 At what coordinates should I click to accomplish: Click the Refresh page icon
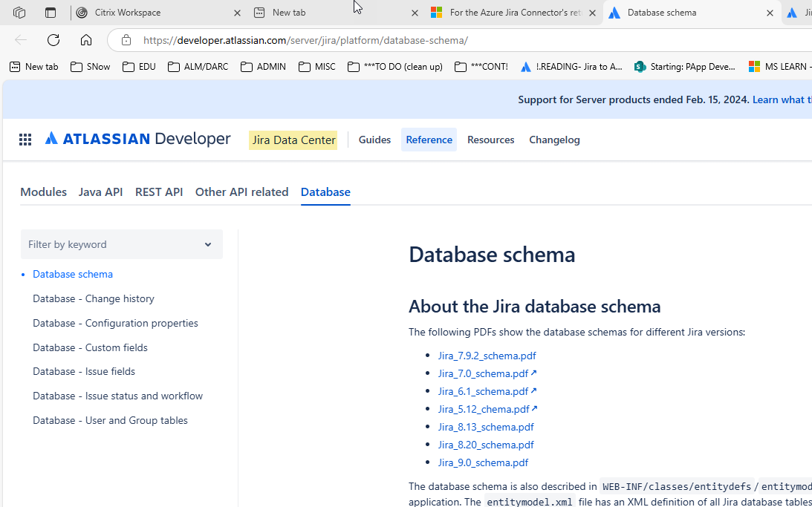(53, 40)
